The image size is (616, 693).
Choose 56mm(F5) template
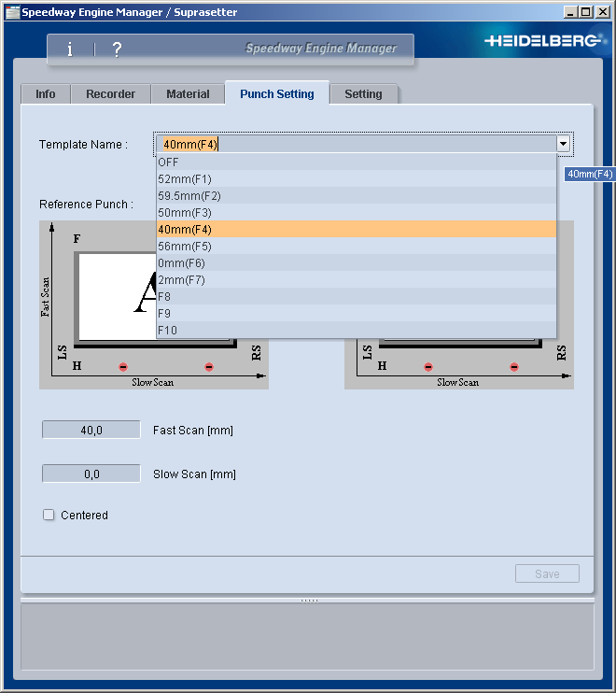(x=357, y=247)
